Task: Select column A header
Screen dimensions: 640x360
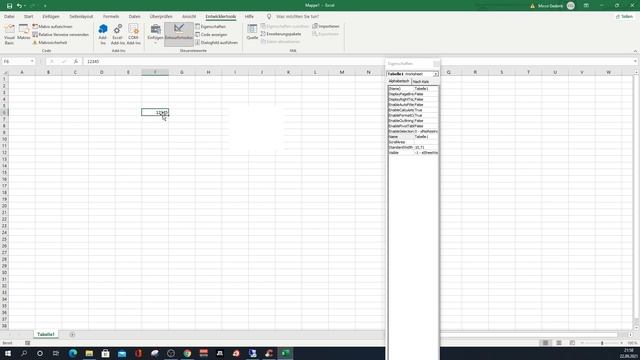Action: (x=22, y=72)
